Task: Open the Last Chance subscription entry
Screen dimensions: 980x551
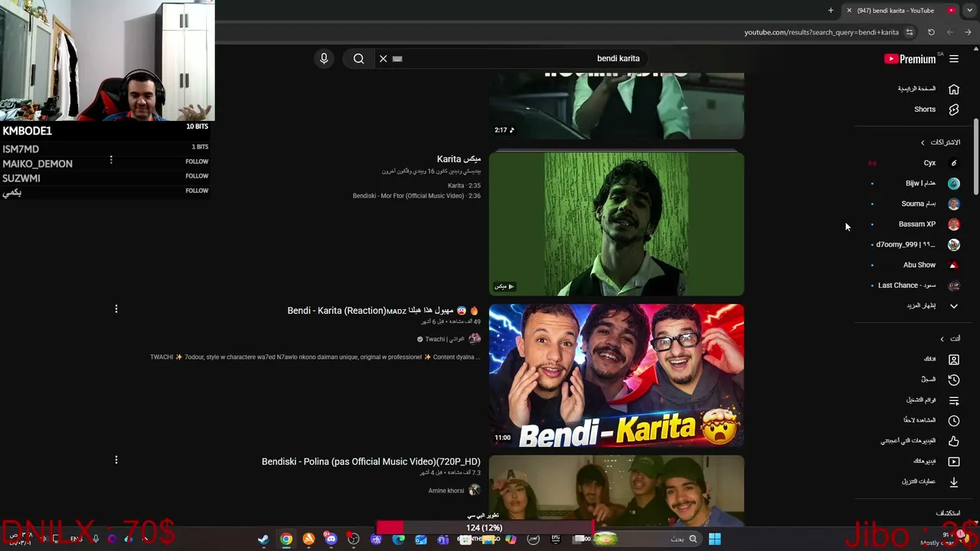Action: (x=916, y=285)
